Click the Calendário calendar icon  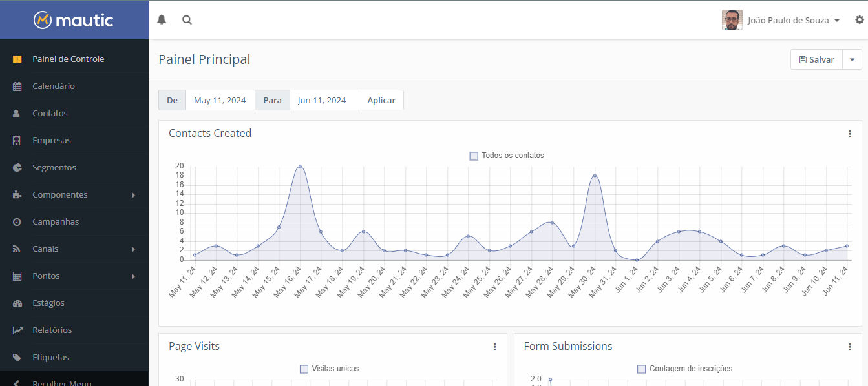pyautogui.click(x=17, y=86)
